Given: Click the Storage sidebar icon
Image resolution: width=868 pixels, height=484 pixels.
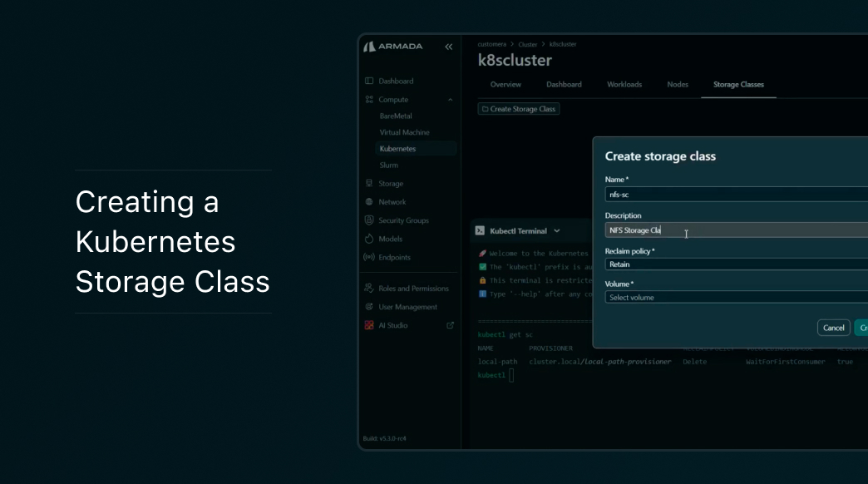Looking at the screenshot, I should point(369,183).
